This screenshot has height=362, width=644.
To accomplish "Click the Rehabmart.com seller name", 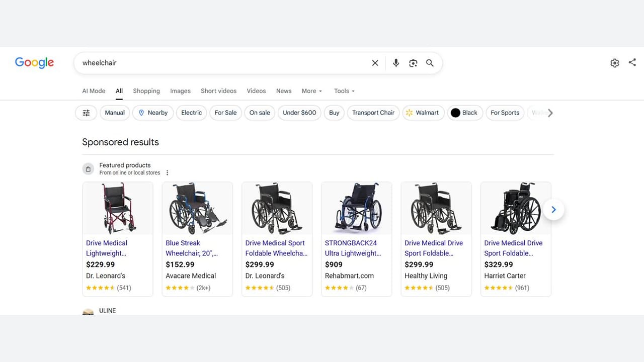I will tap(349, 276).
